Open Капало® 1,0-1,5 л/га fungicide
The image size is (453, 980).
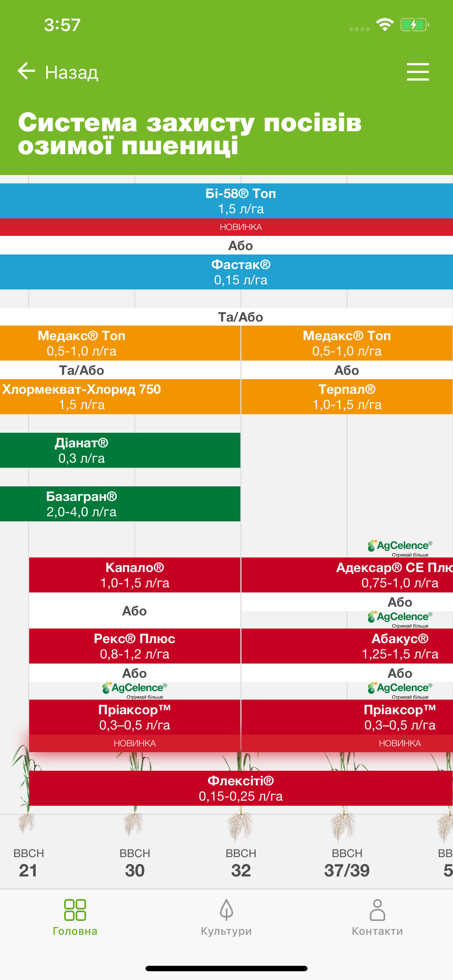135,575
